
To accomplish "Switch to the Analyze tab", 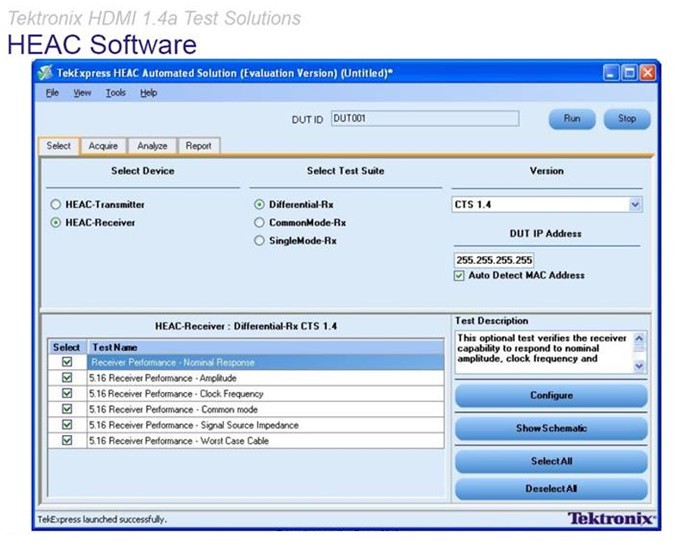I will coord(152,146).
